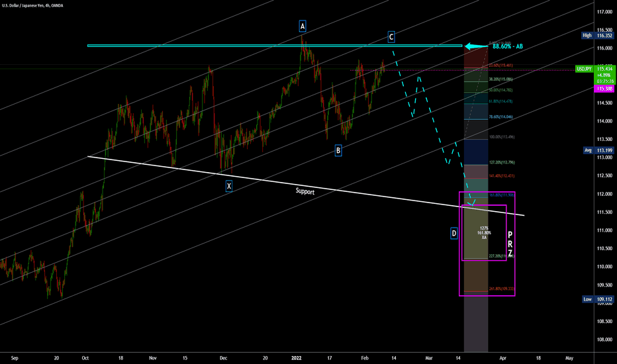Click the 141.40%(112.431) Fibonacci level
The height and width of the screenshot is (364, 617).
click(502, 176)
